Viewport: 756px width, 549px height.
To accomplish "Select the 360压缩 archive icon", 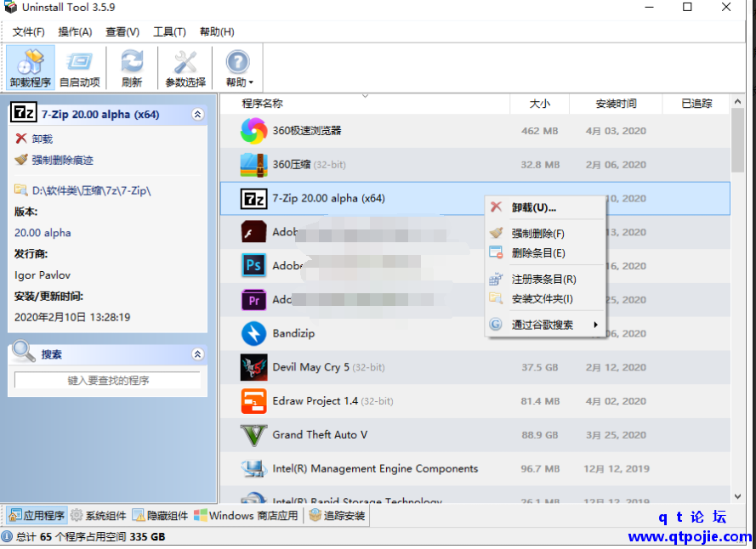I will 253,165.
